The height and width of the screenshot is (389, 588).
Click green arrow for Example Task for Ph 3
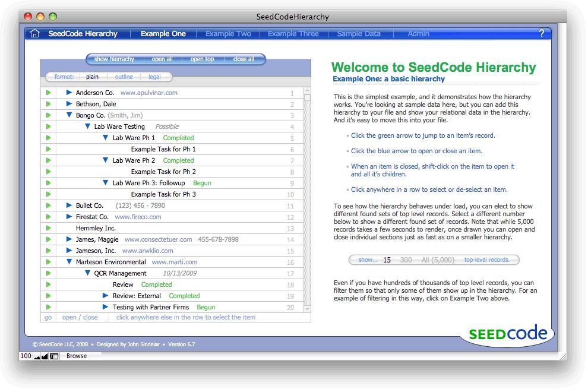pyautogui.click(x=48, y=194)
